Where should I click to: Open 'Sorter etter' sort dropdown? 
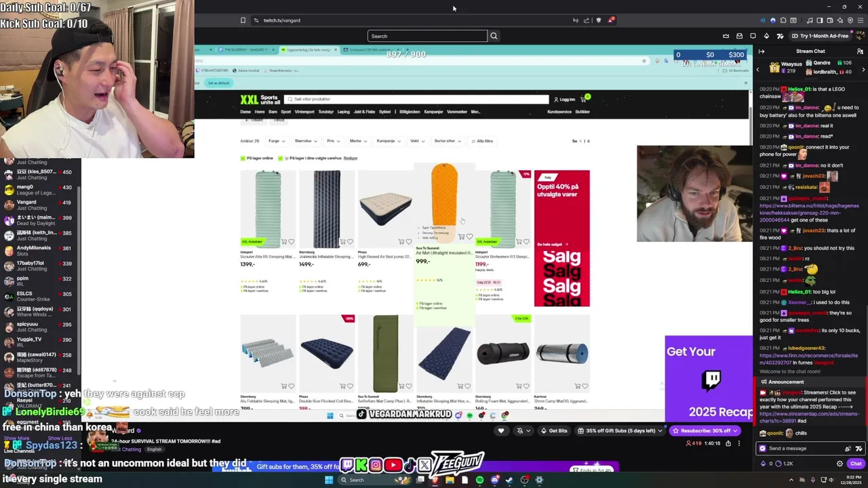coord(448,141)
